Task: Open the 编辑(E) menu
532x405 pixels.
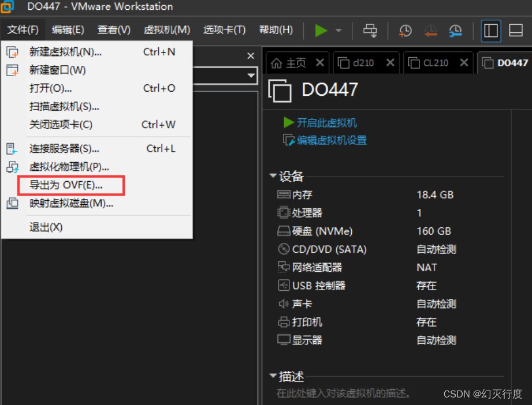Action: [68, 30]
